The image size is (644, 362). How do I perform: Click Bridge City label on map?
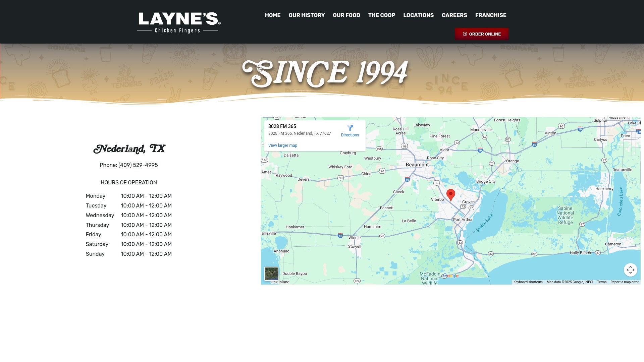pyautogui.click(x=486, y=181)
